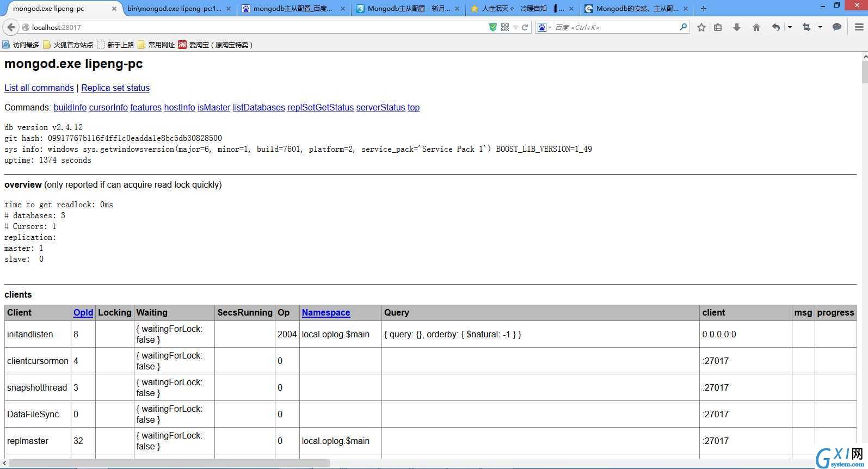Switch to mongodb主从配置_百度 tab
Screen dimensions: 868x469
[293, 9]
